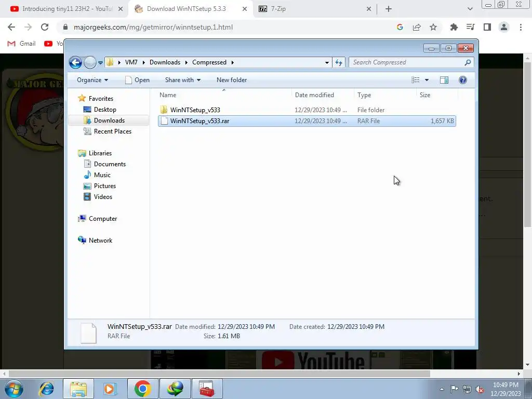Image resolution: width=532 pixels, height=399 pixels.
Task: Click the share page icon in omnibox
Action: (417, 27)
